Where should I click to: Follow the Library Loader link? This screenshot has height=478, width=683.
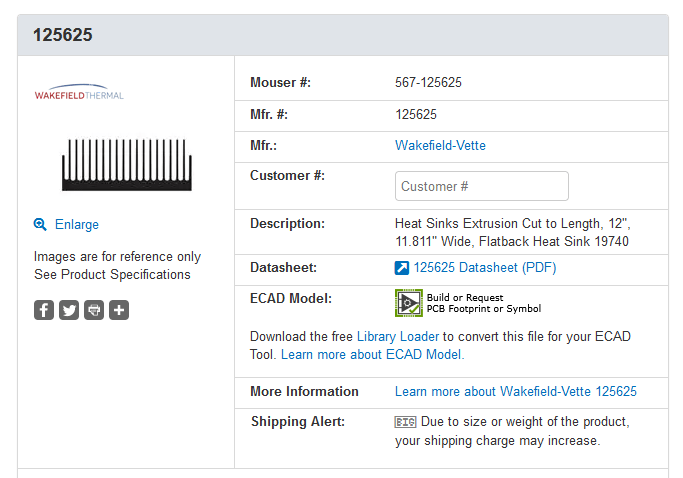pyautogui.click(x=398, y=336)
